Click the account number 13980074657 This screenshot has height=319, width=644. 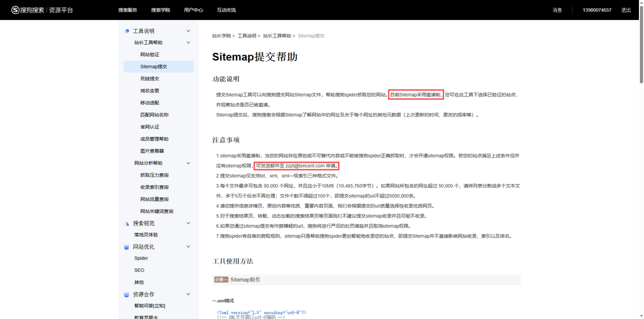(597, 10)
